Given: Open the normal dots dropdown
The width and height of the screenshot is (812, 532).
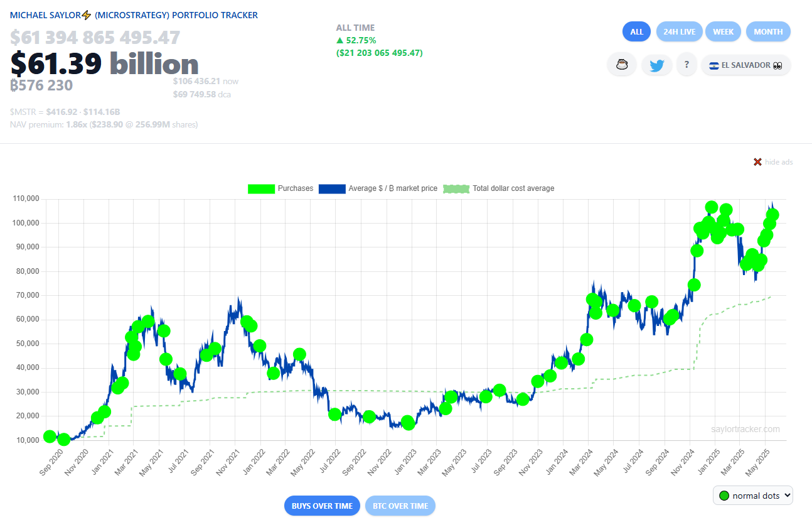Looking at the screenshot, I should 753,495.
